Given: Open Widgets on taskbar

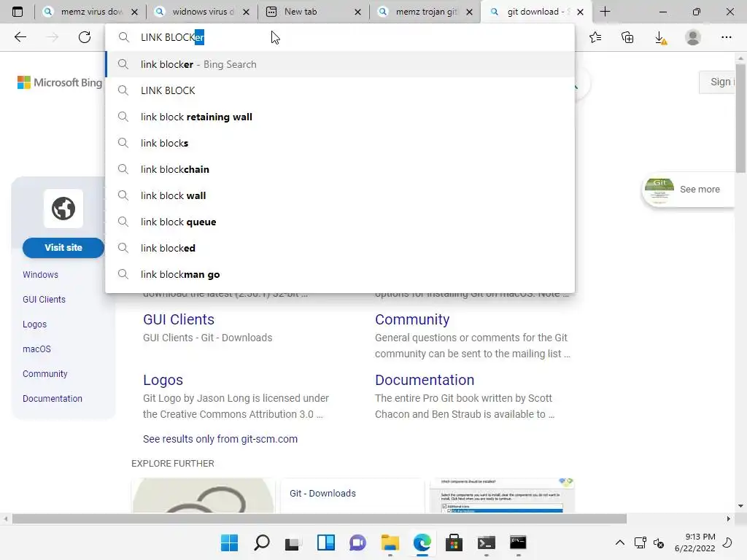Looking at the screenshot, I should pyautogui.click(x=326, y=542).
